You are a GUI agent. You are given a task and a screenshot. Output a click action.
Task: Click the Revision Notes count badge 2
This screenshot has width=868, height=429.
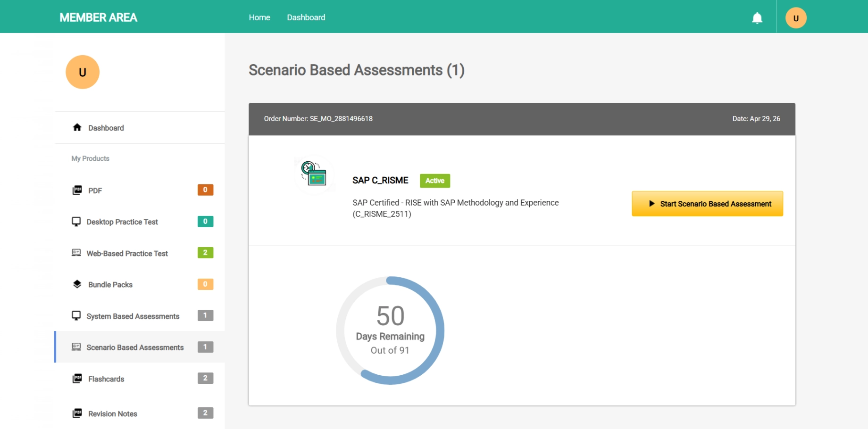[205, 413]
